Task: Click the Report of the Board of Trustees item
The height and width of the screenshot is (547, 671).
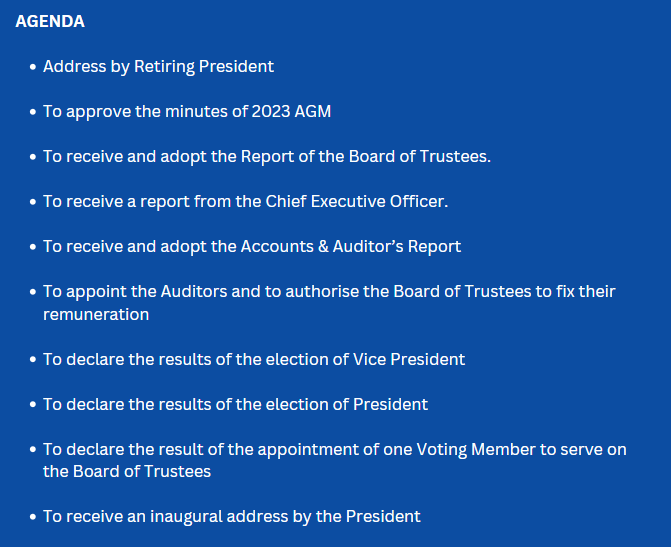Action: pyautogui.click(x=267, y=157)
